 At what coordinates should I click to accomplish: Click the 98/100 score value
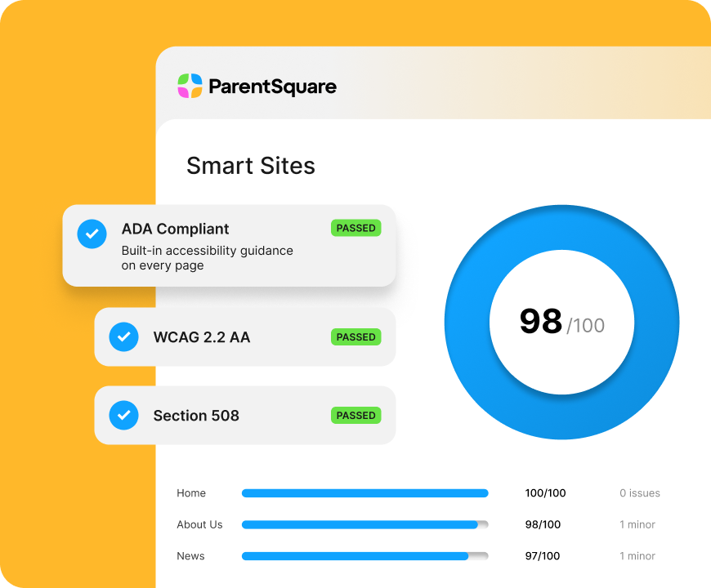point(543,524)
